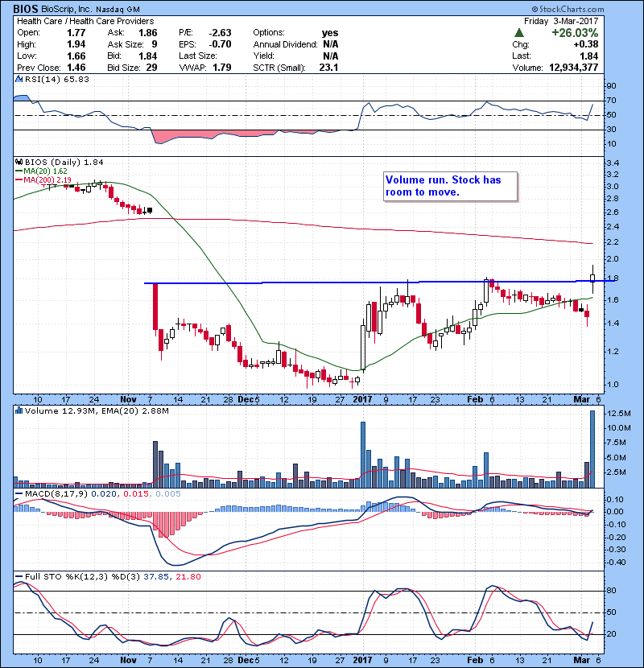
Task: Click the tallest volume bar on Mar 3
Action: coord(592,449)
